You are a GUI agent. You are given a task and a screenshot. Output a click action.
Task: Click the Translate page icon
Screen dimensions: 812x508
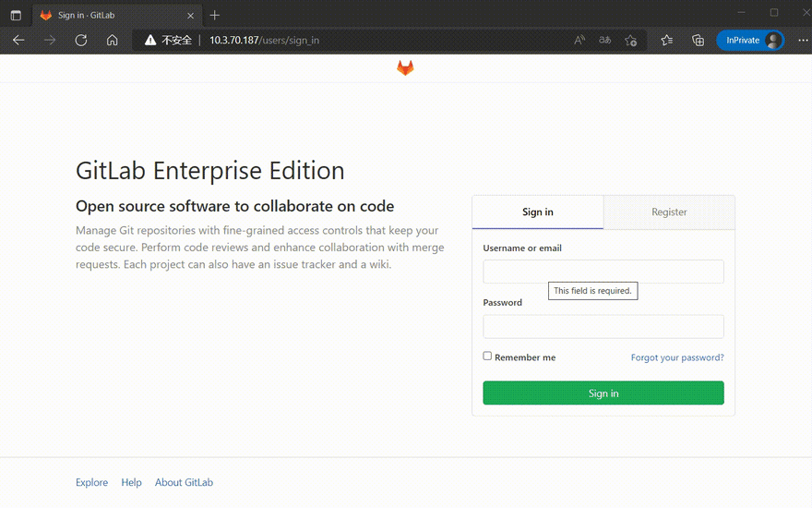605,40
